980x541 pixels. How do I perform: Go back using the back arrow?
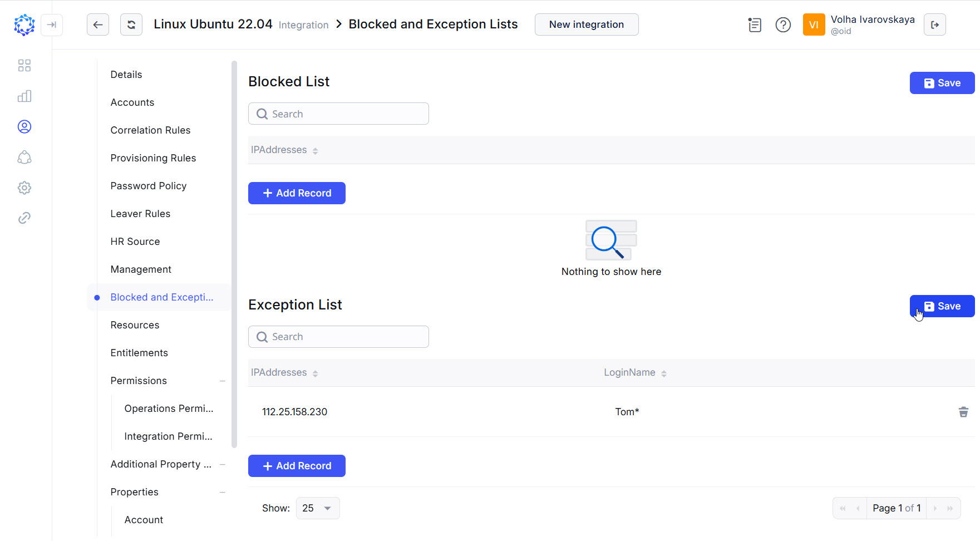pyautogui.click(x=98, y=24)
